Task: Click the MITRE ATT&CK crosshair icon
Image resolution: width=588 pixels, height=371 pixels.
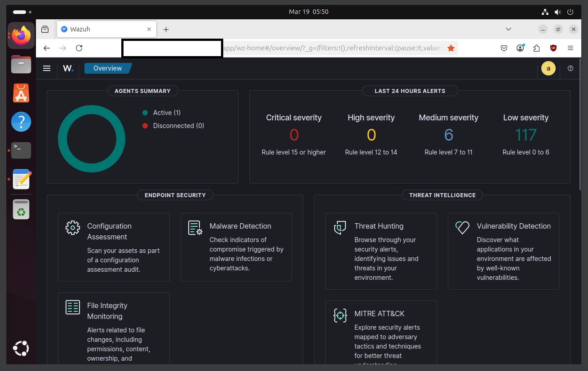Action: (x=340, y=315)
